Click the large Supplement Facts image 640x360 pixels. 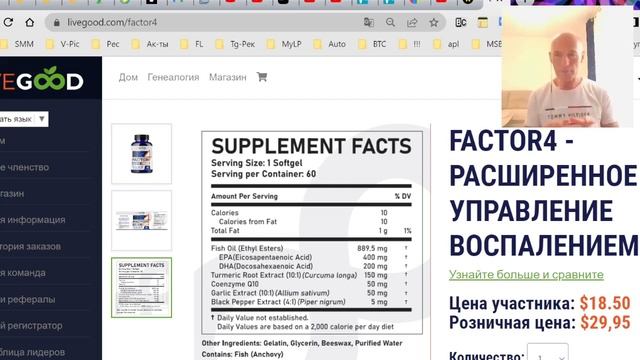(x=312, y=233)
